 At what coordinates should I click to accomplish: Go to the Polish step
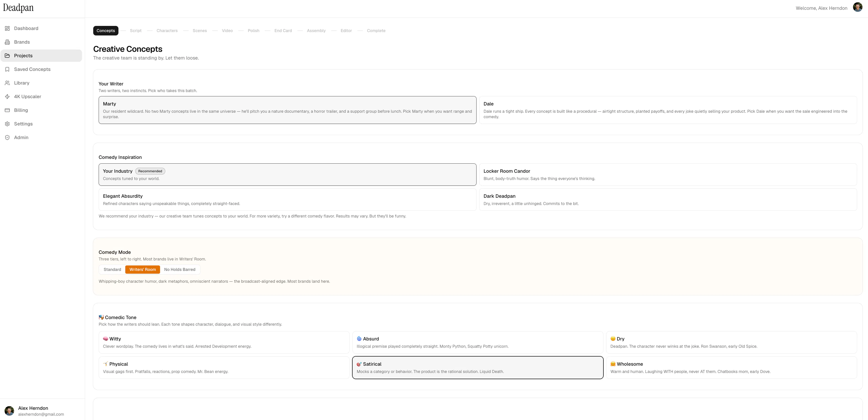pyautogui.click(x=254, y=31)
